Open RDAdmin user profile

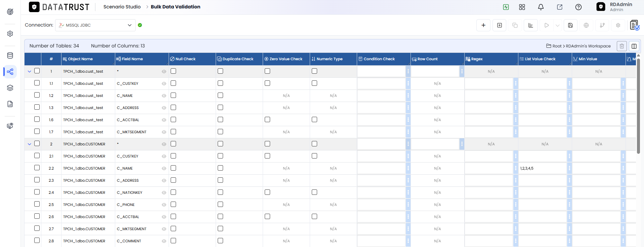click(x=614, y=7)
